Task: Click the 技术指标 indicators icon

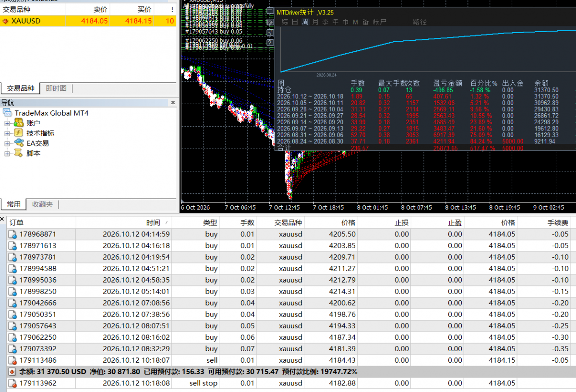Action: (x=19, y=133)
